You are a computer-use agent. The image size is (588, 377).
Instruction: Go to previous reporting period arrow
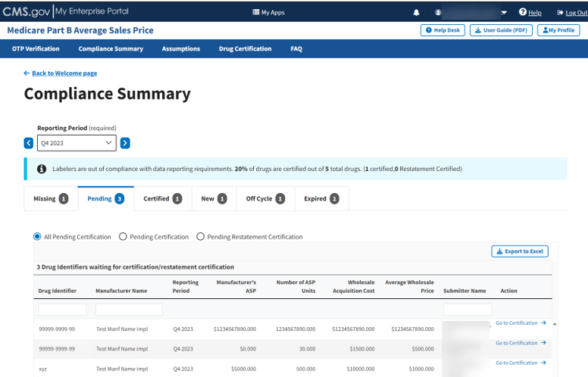click(29, 142)
